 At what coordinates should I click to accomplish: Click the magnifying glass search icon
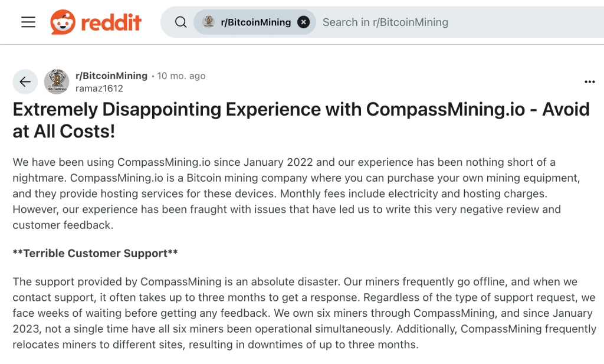[181, 22]
